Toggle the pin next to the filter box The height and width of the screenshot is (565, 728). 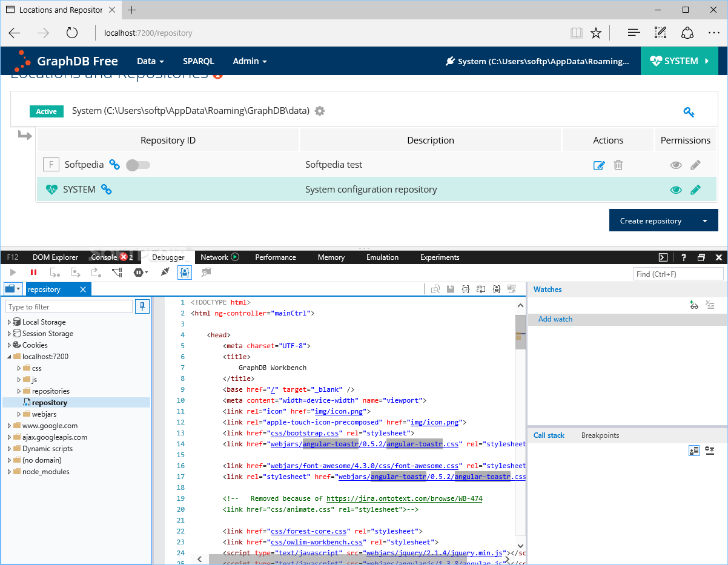[x=142, y=306]
